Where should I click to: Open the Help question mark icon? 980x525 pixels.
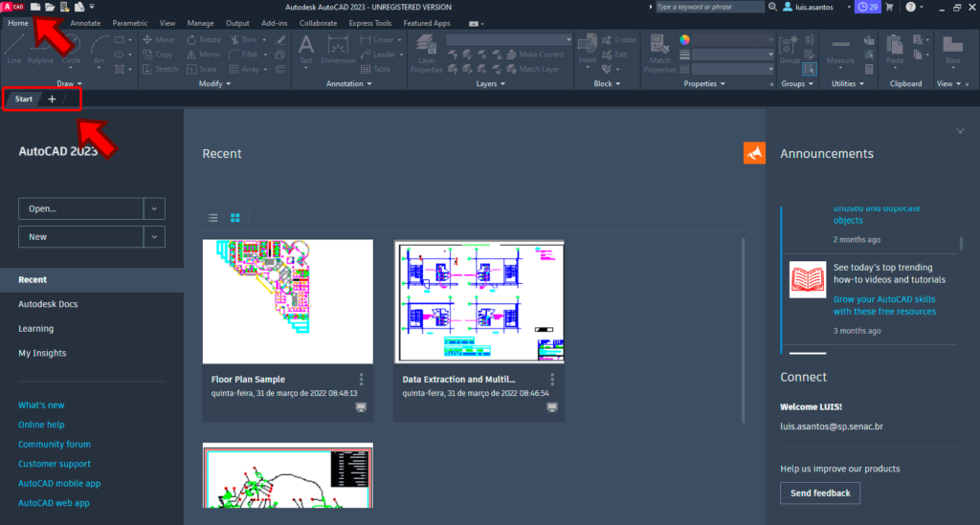911,7
